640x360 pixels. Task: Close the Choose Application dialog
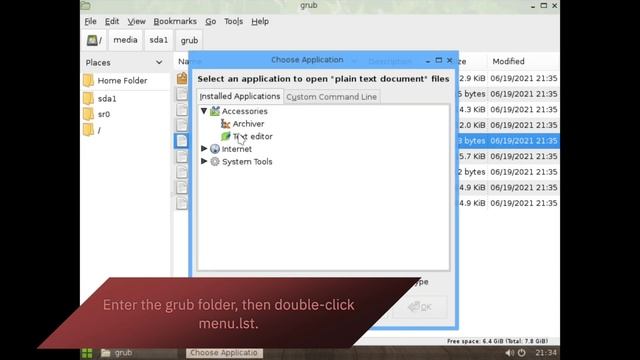[x=450, y=60]
